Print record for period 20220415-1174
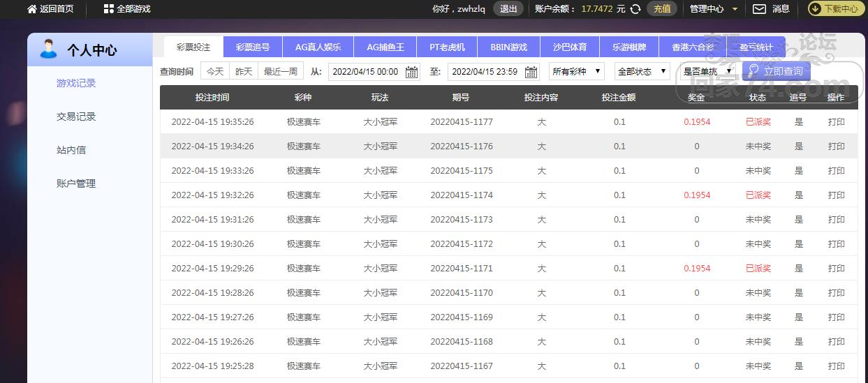868x383 pixels. click(x=837, y=195)
